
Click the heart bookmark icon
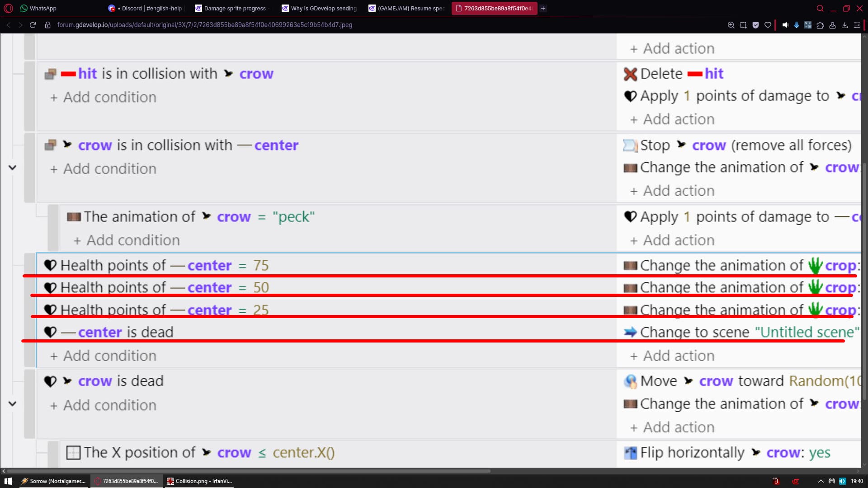768,25
